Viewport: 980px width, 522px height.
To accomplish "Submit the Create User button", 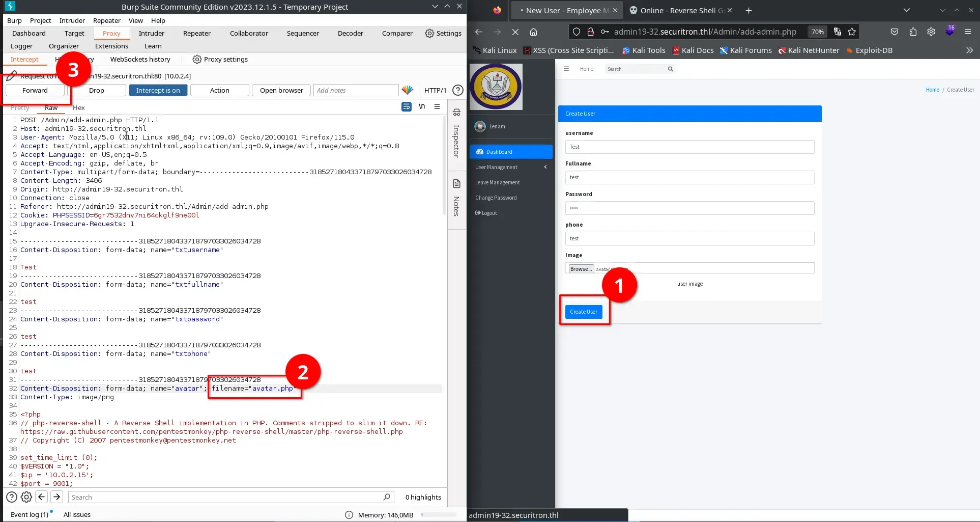I will coord(583,312).
